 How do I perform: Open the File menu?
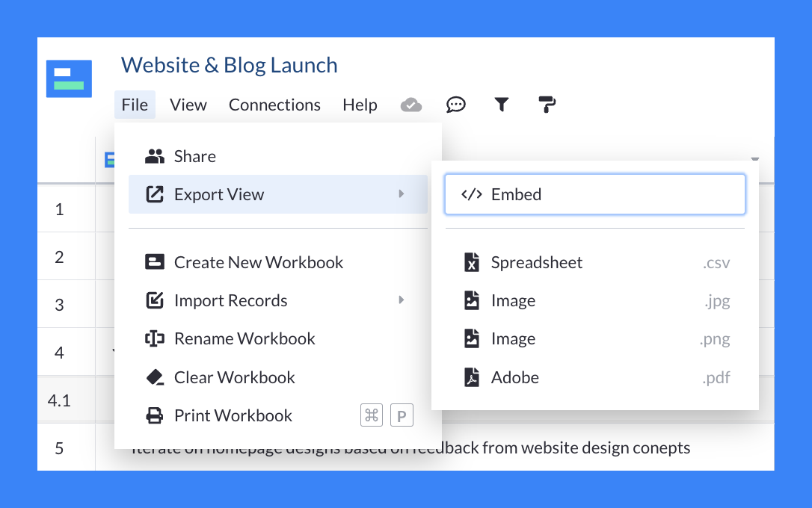[135, 105]
